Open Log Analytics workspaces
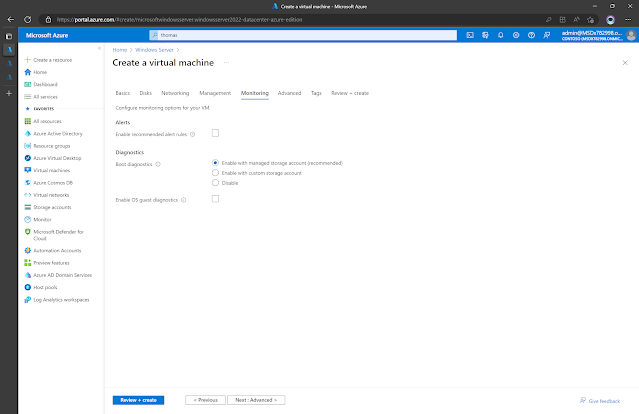 (57, 299)
